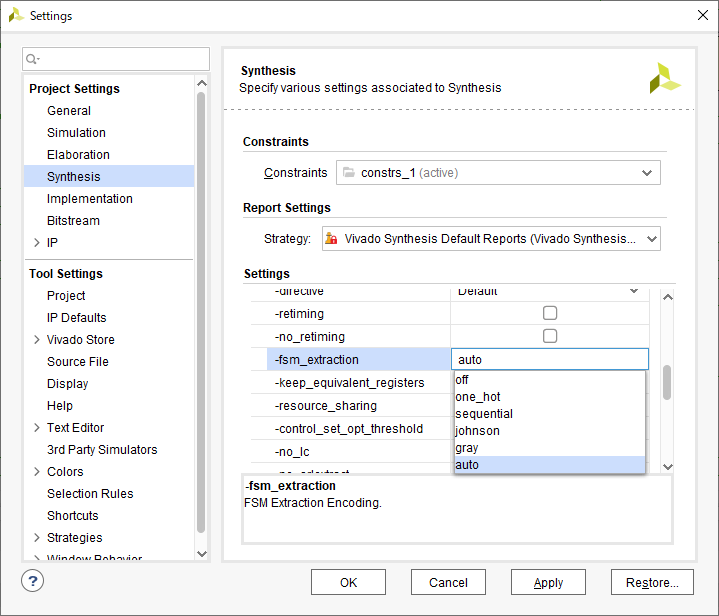This screenshot has height=616, width=719.
Task: Select 3rd Party Simulators
Action: point(102,450)
